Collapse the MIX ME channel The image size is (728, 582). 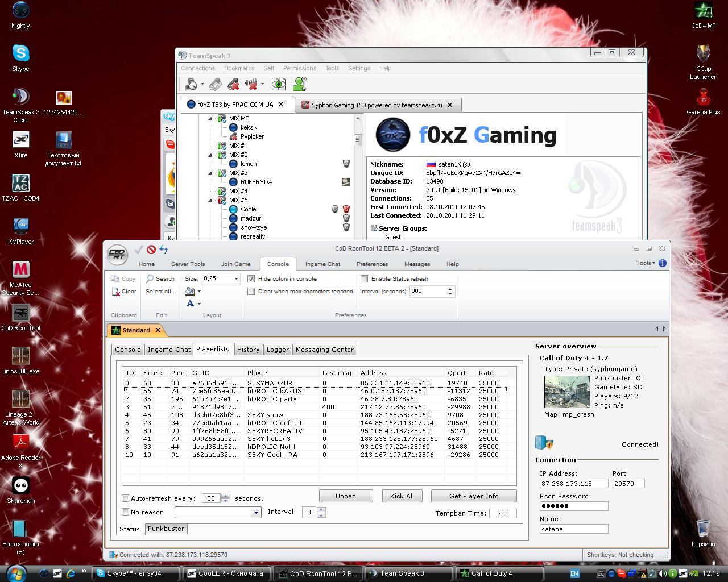point(210,119)
